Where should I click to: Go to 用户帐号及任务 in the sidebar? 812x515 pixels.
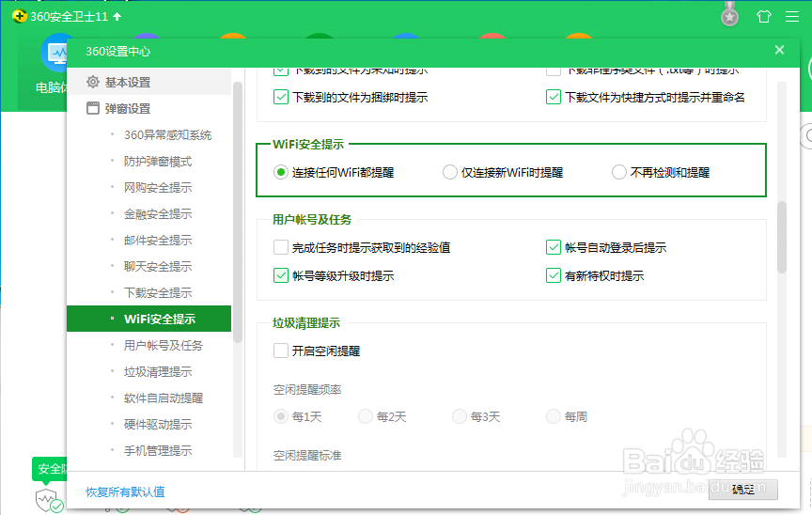click(164, 345)
